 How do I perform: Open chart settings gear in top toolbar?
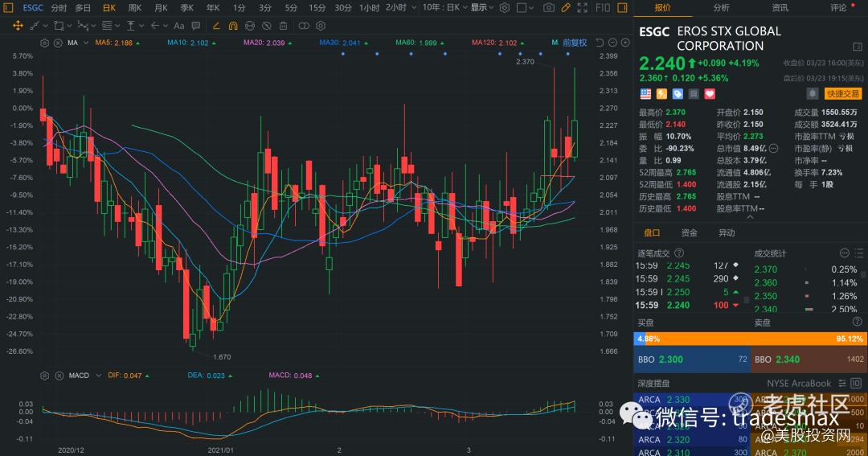504,8
